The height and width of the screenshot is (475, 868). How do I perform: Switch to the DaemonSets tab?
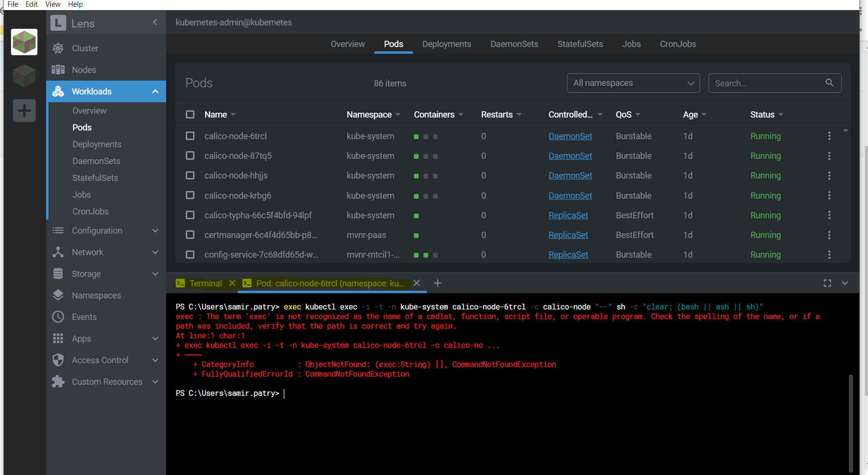coord(514,44)
